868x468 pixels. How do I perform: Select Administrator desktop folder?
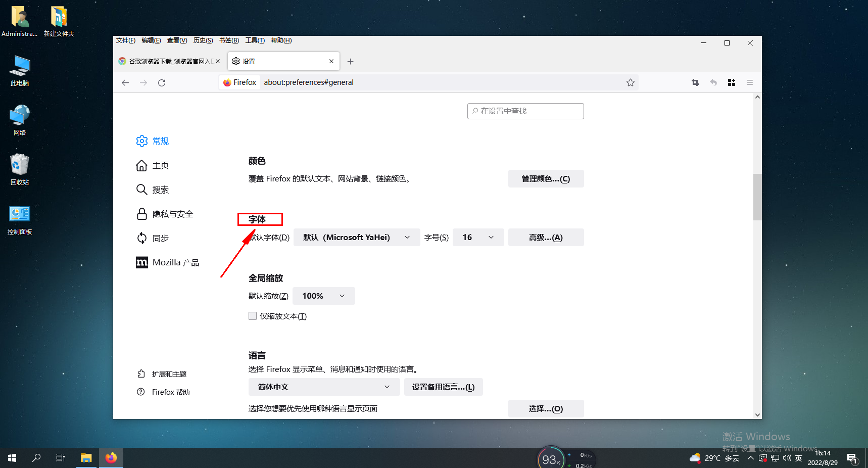(x=20, y=21)
